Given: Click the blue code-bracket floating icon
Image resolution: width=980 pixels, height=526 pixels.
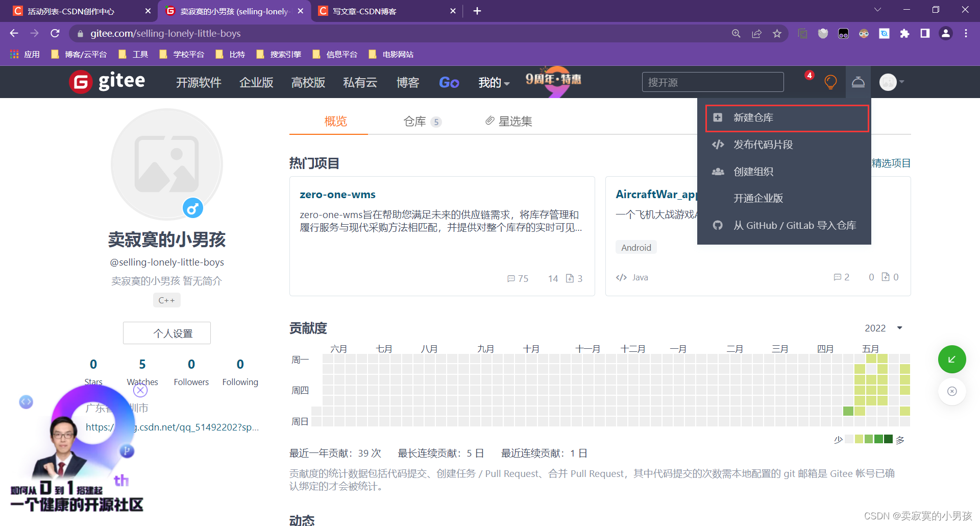Looking at the screenshot, I should [26, 402].
